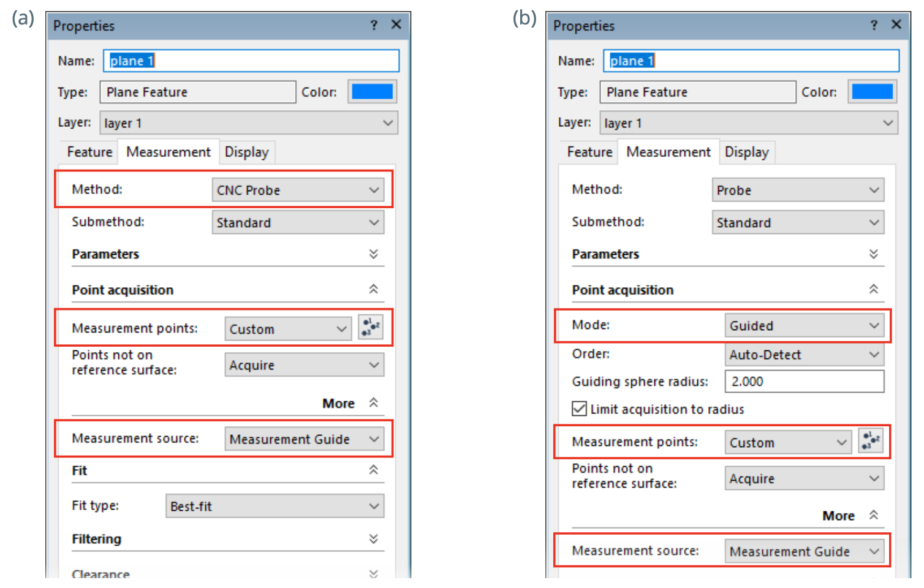
Task: Click the measurement points picker icon in dialog (a)
Action: [371, 328]
